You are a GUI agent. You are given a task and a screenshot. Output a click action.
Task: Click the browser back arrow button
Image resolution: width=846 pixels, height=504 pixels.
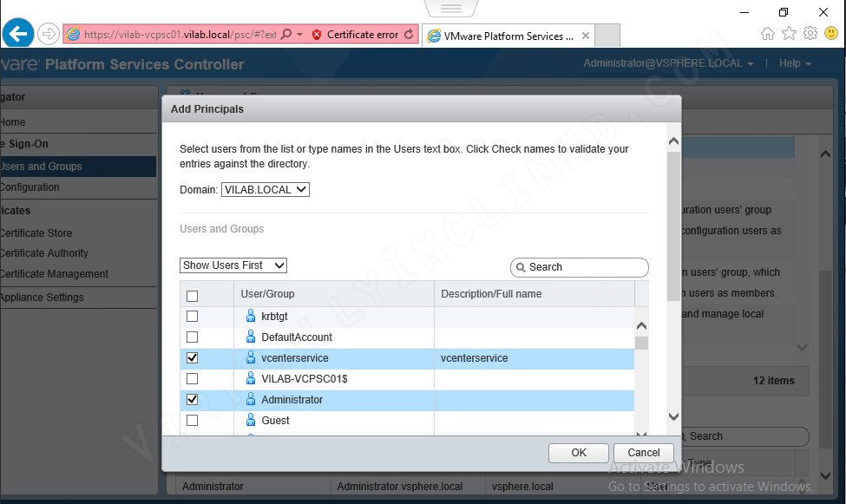pyautogui.click(x=18, y=34)
